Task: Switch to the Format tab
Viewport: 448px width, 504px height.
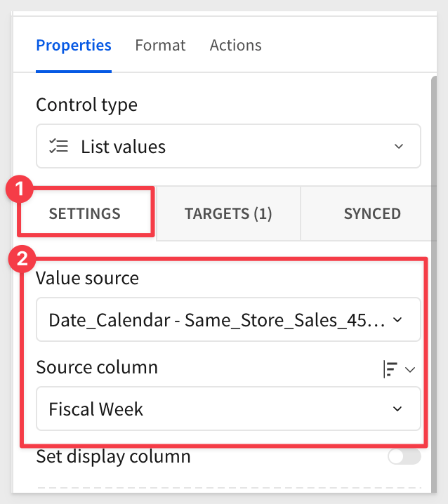Action: coord(160,46)
